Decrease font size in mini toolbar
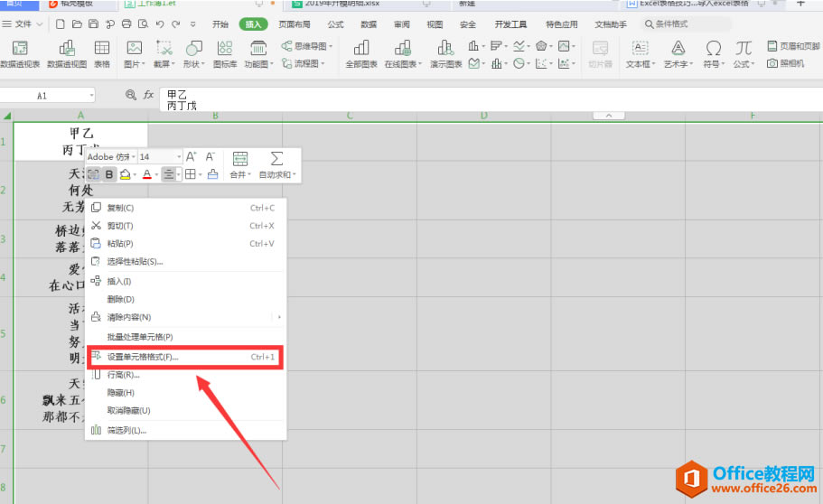Image resolution: width=823 pixels, height=504 pixels. click(210, 156)
